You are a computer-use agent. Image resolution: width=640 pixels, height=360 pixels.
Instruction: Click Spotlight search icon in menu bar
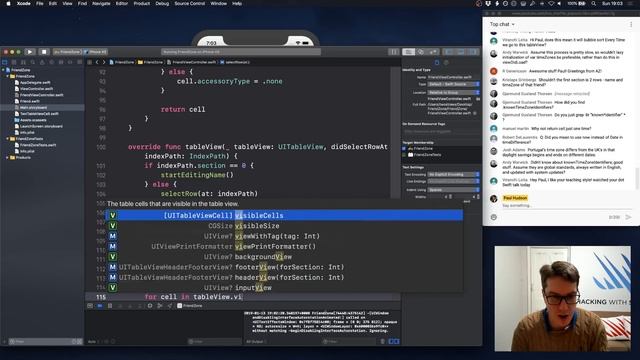click(x=593, y=3)
